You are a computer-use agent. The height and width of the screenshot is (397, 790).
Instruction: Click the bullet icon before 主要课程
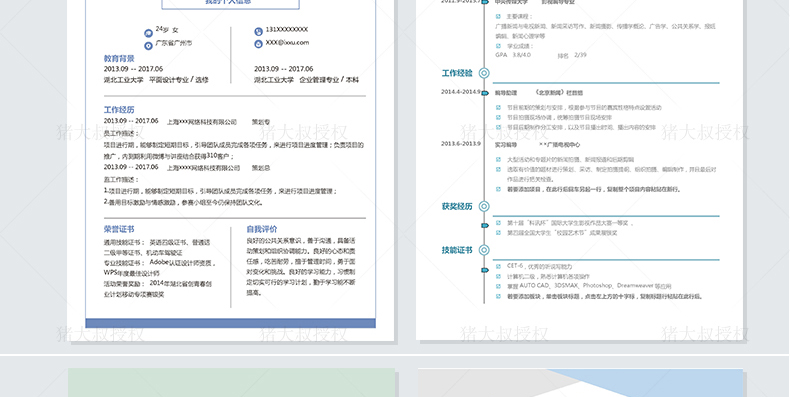[x=498, y=17]
